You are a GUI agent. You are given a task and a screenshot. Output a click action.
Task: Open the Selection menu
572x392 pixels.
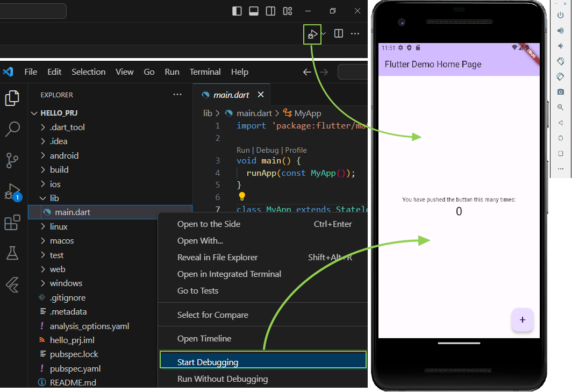pyautogui.click(x=88, y=72)
